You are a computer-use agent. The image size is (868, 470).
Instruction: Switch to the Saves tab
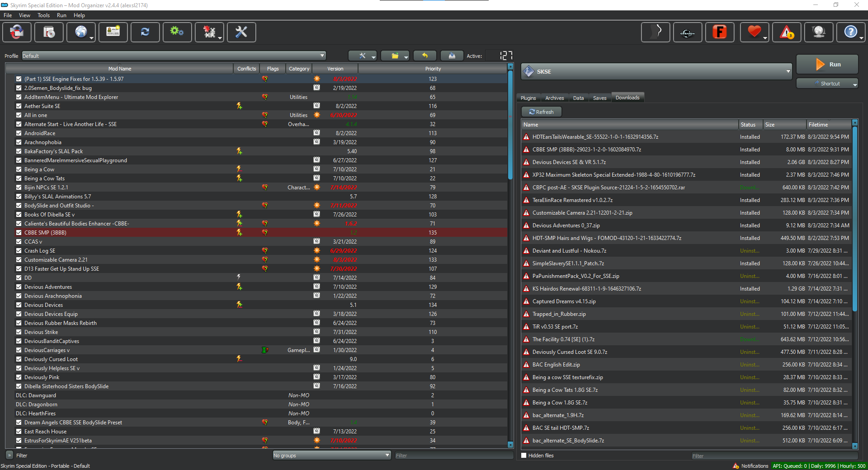tap(599, 98)
